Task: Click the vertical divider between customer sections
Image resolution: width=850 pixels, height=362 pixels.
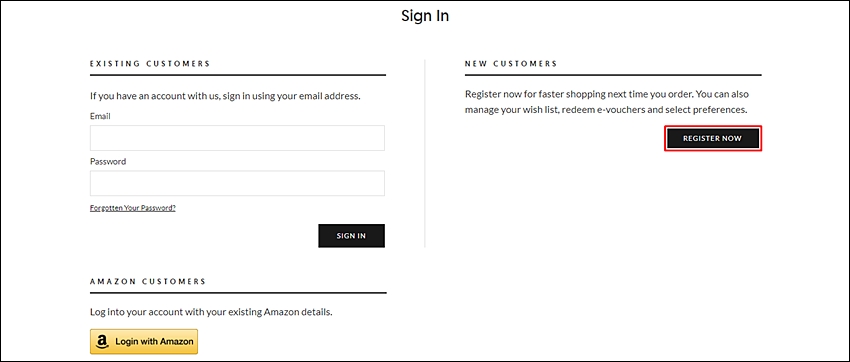Action: tap(425, 153)
